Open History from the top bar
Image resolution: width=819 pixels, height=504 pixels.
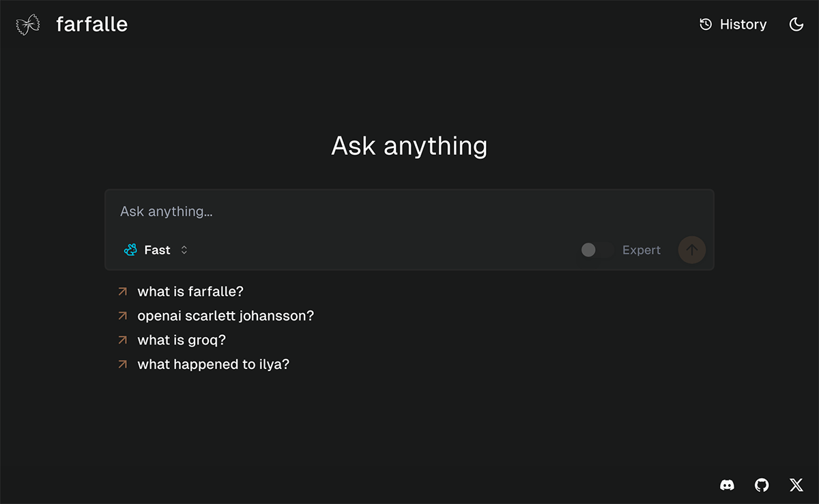(733, 25)
